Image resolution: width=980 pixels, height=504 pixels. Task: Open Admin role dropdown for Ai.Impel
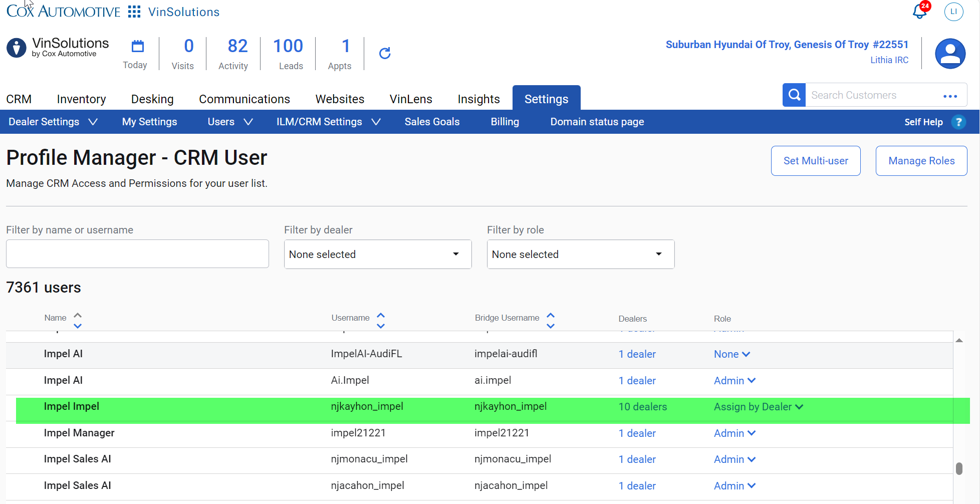point(734,381)
